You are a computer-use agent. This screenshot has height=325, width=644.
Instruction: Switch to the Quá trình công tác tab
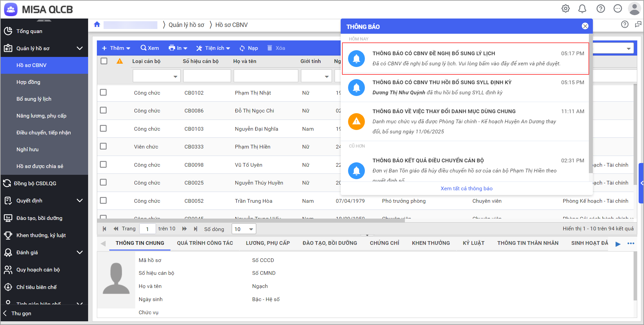click(x=205, y=243)
